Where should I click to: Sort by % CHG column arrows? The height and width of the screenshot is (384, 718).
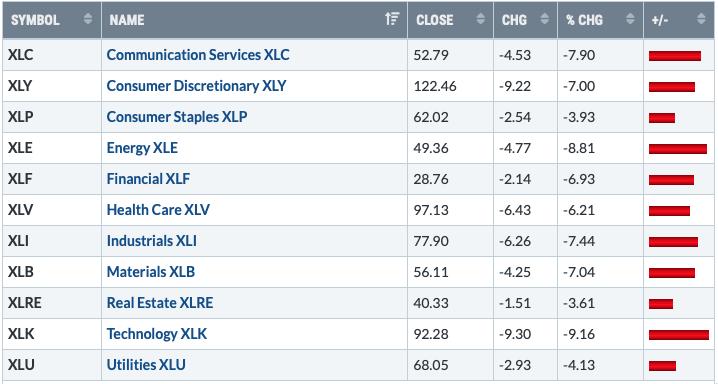[631, 19]
